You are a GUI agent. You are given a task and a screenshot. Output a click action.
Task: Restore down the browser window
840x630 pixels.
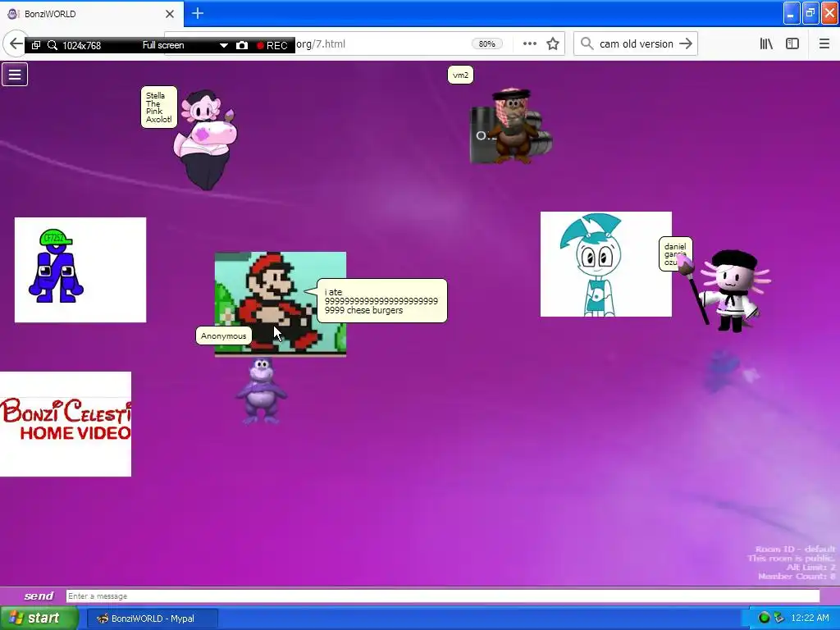[810, 13]
